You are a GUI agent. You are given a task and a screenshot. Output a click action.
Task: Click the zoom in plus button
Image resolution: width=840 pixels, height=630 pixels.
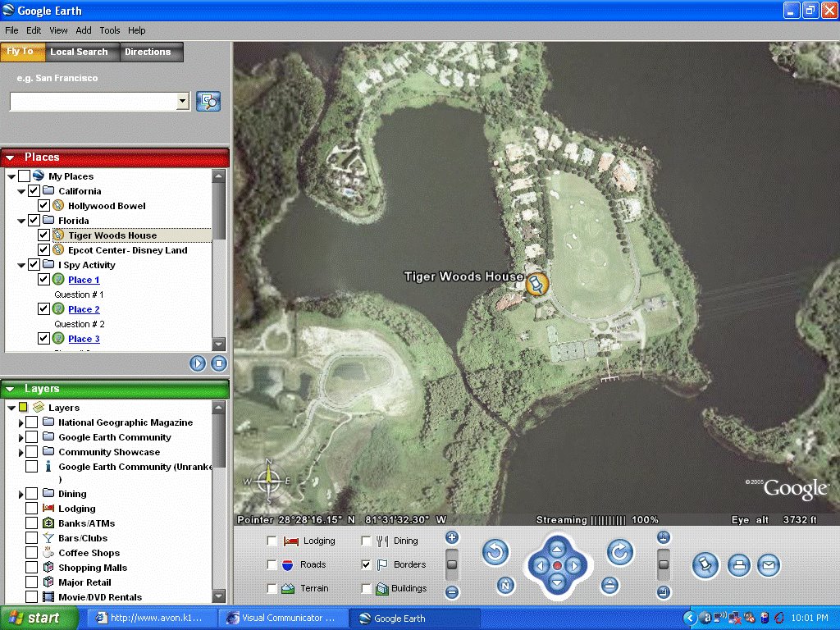(452, 537)
